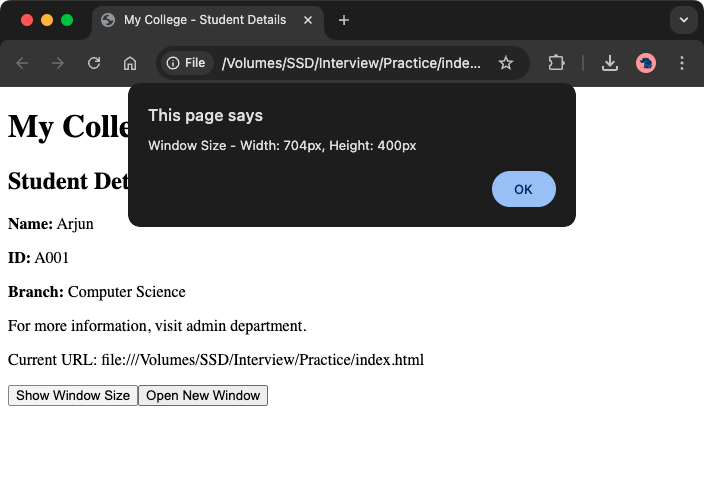This screenshot has width=704, height=487.
Task: Click the 'Branch: Computer Science' line
Action: (97, 292)
